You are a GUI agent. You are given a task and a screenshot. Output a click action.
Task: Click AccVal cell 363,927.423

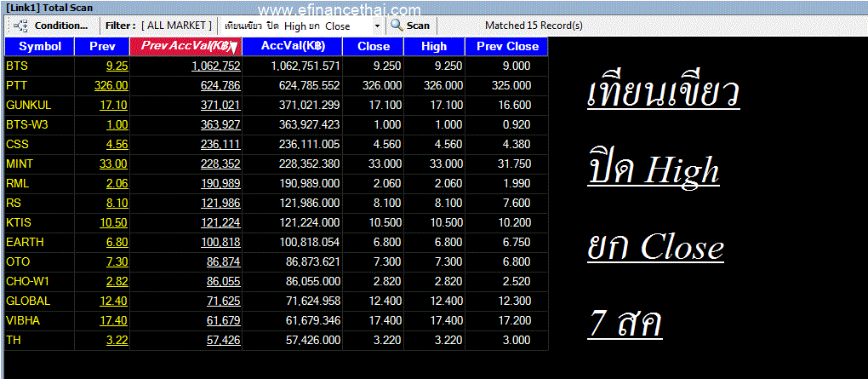(310, 124)
